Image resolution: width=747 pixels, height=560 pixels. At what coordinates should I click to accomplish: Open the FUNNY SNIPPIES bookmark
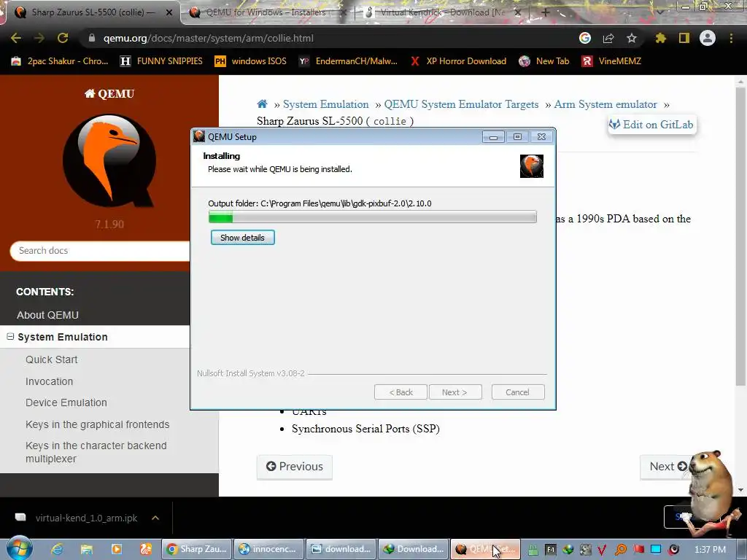[x=161, y=61]
